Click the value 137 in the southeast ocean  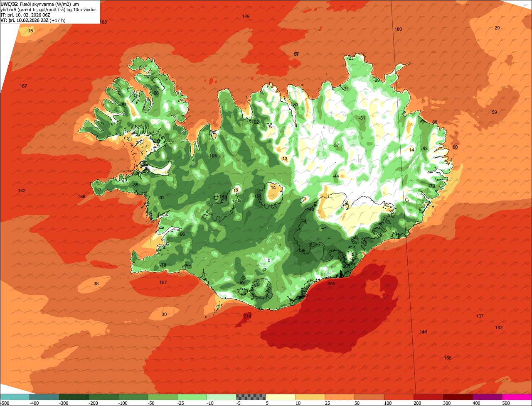(480, 316)
